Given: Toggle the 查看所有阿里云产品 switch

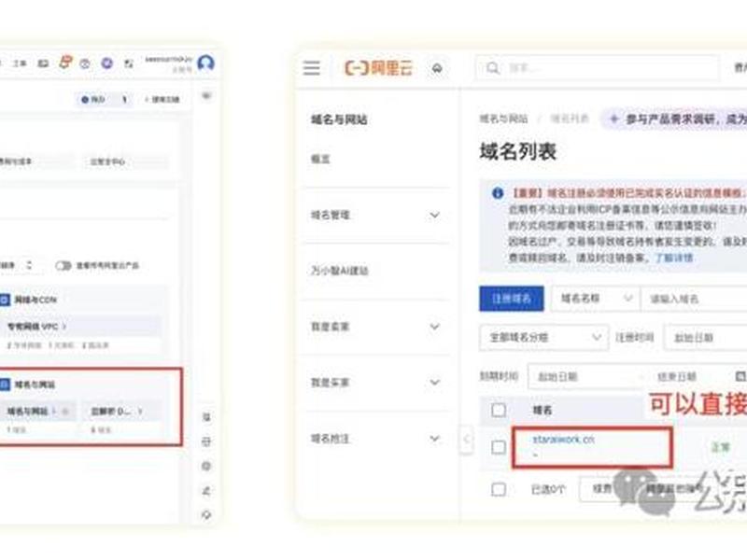Looking at the screenshot, I should [x=63, y=266].
